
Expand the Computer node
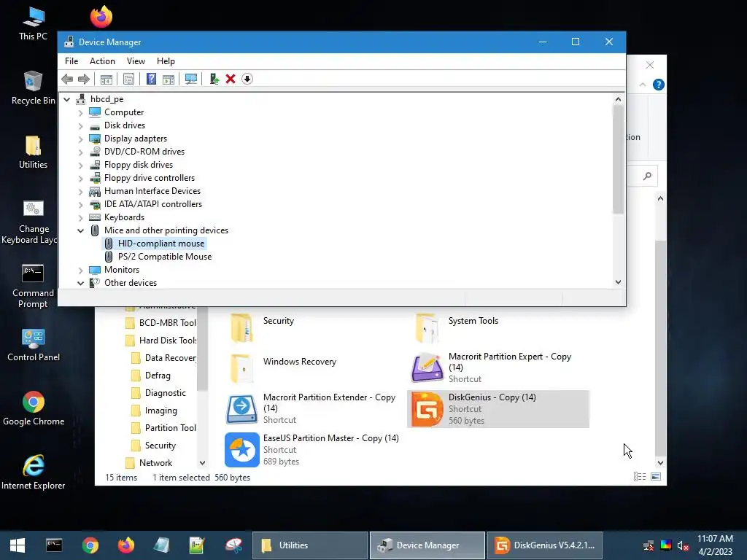(x=80, y=113)
